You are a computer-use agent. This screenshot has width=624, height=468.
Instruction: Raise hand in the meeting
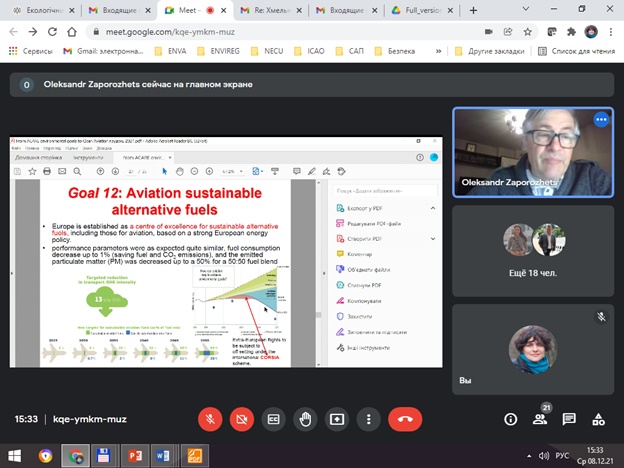(305, 419)
